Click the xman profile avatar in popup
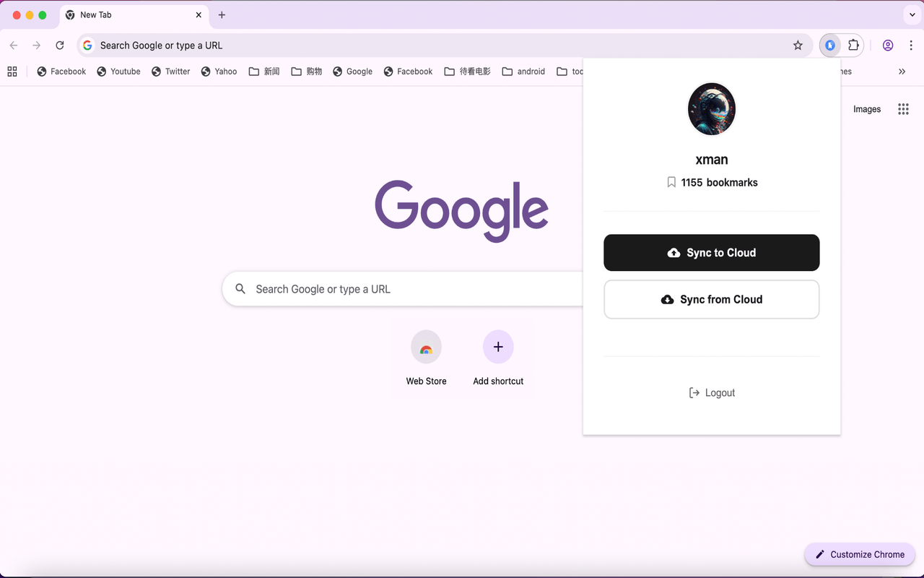Image resolution: width=924 pixels, height=578 pixels. click(x=712, y=109)
